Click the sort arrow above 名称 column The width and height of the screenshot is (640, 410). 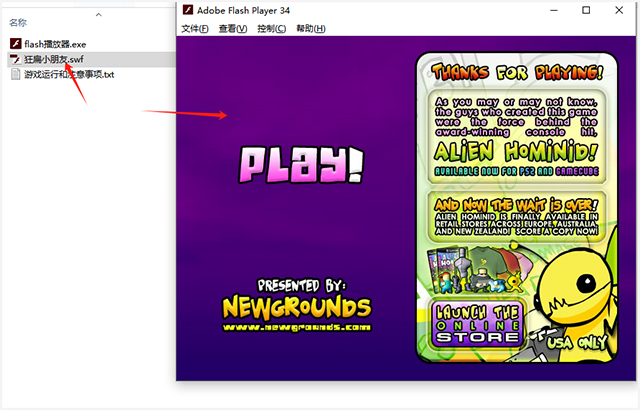98,15
